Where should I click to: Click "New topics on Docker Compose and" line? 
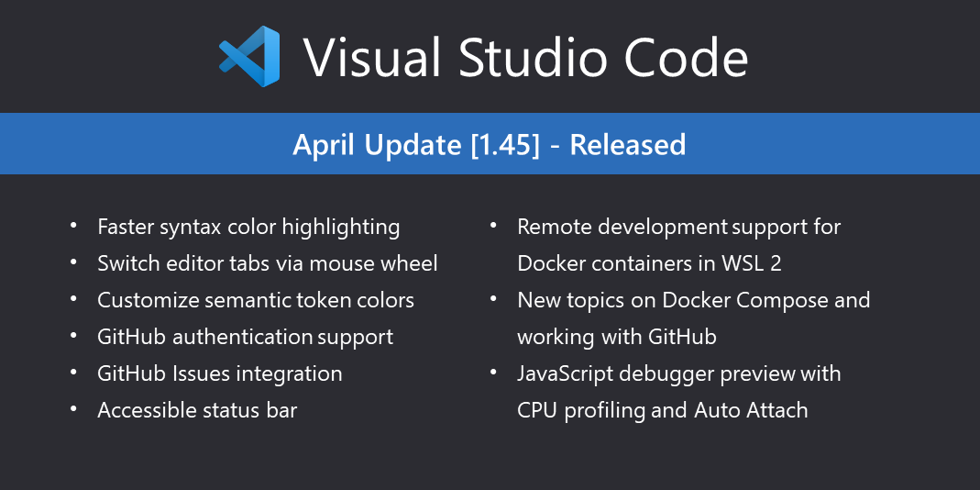click(694, 300)
